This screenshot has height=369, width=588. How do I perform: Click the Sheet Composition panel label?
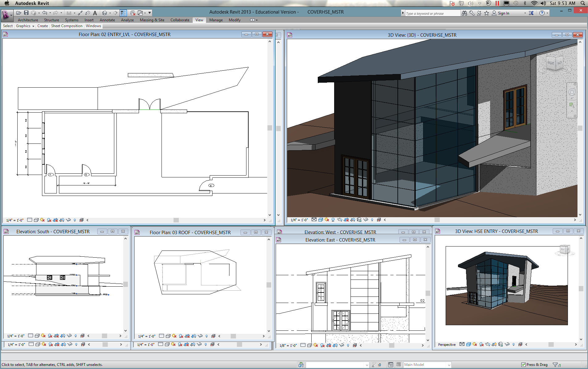tap(67, 26)
